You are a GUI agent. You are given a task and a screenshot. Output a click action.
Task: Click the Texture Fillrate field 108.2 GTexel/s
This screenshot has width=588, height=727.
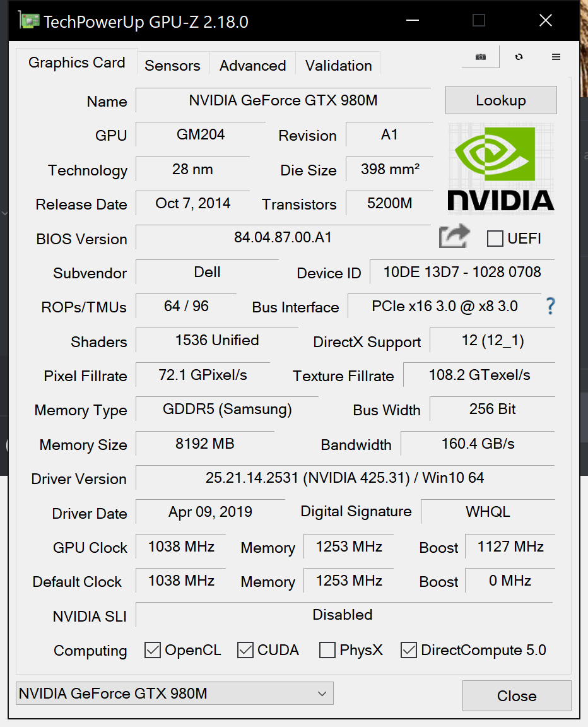479,375
